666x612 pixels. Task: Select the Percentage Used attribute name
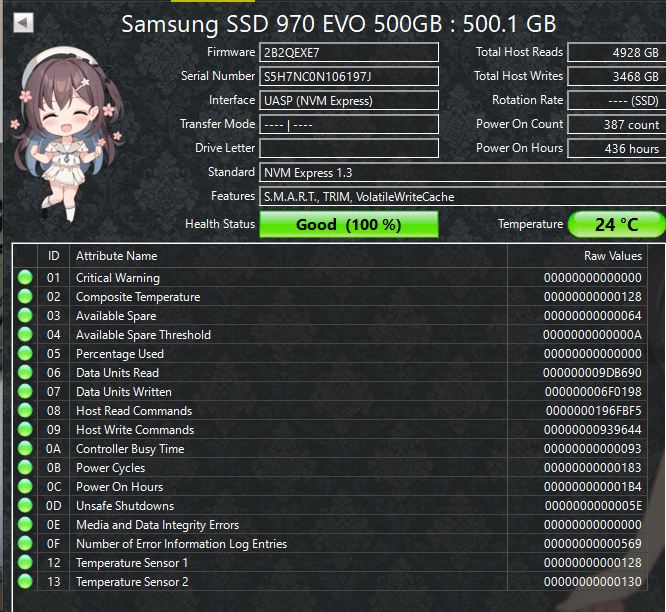pyautogui.click(x=120, y=354)
